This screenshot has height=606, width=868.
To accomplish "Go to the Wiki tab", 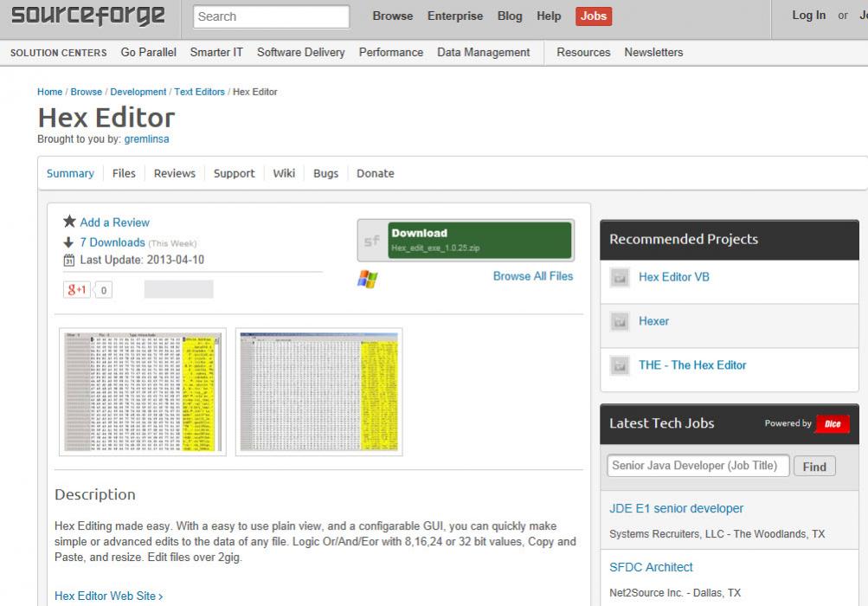I will (x=284, y=173).
